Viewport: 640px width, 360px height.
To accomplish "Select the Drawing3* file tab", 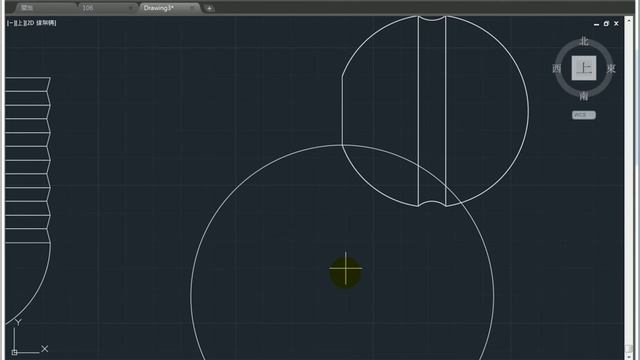I will tap(169, 8).
